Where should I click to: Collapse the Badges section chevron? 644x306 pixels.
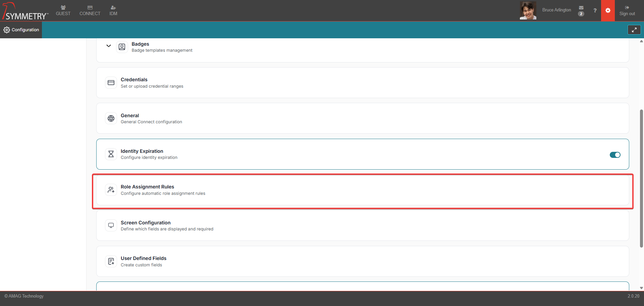[x=108, y=46]
